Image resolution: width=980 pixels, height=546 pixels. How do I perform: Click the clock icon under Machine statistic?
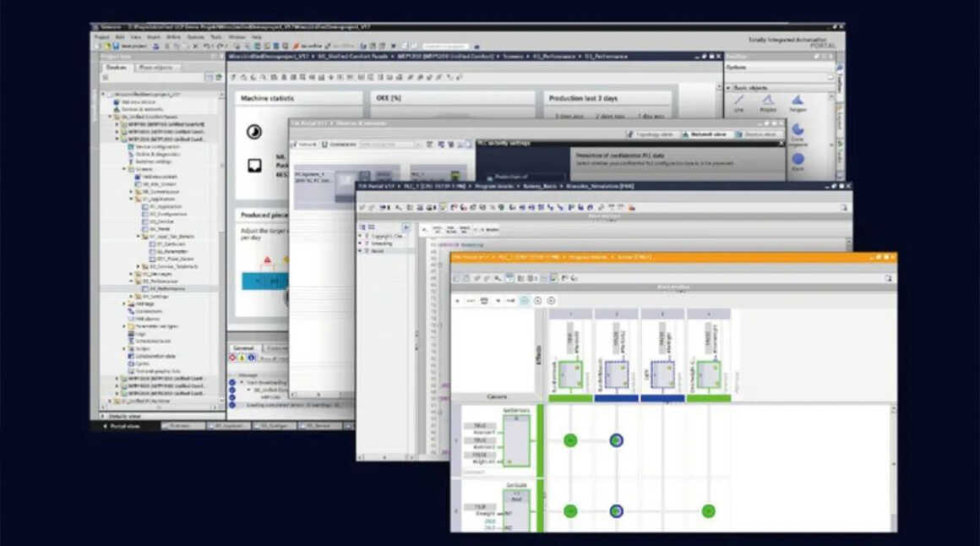pos(253,132)
